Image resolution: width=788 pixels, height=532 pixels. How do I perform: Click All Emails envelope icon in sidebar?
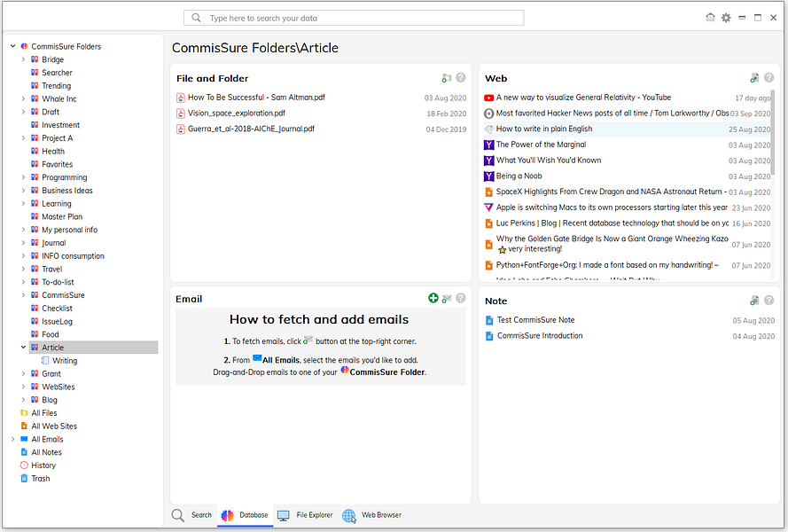24,439
